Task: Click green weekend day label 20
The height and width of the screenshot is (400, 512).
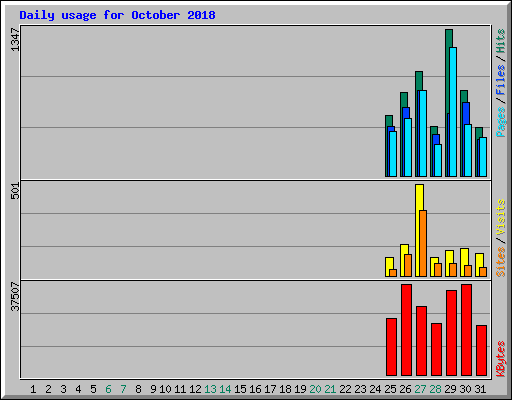Action: coord(315,389)
